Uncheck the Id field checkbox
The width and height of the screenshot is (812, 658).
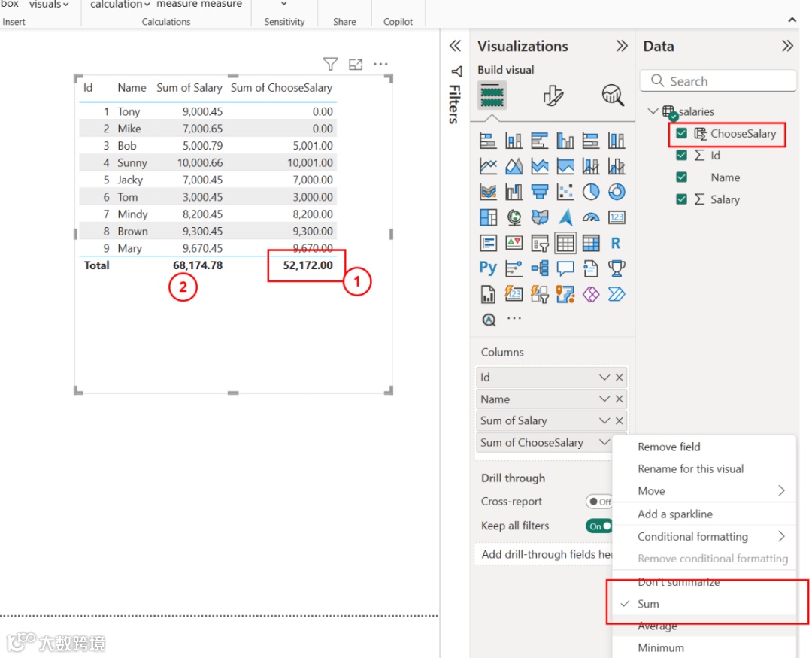click(x=681, y=155)
